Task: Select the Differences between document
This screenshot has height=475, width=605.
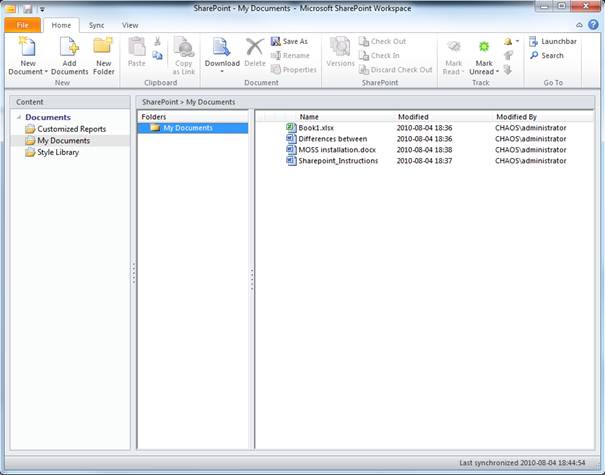Action: pyautogui.click(x=333, y=139)
